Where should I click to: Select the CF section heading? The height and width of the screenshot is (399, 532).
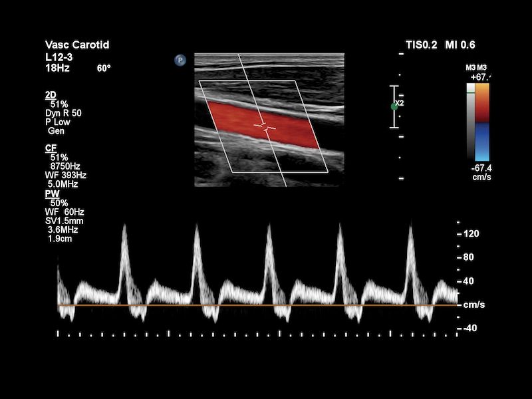pos(51,148)
